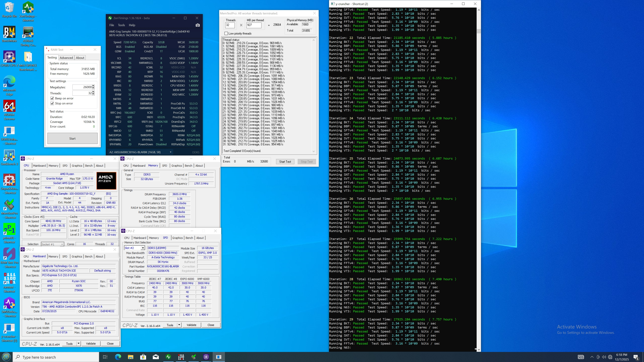644x362 pixels.
Task: Select the MrH OPENCL Benchmark desktop folder
Action: coord(28,61)
